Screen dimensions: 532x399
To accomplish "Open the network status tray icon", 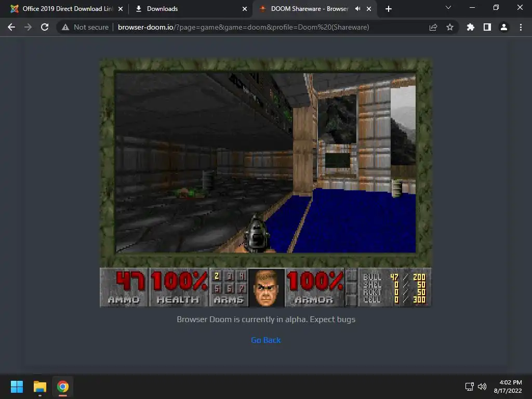I will (x=470, y=387).
